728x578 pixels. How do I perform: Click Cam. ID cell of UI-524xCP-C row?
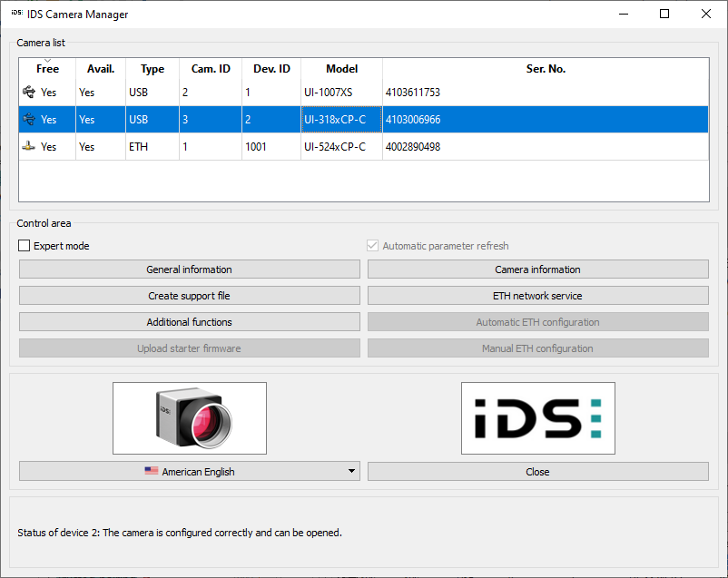211,147
